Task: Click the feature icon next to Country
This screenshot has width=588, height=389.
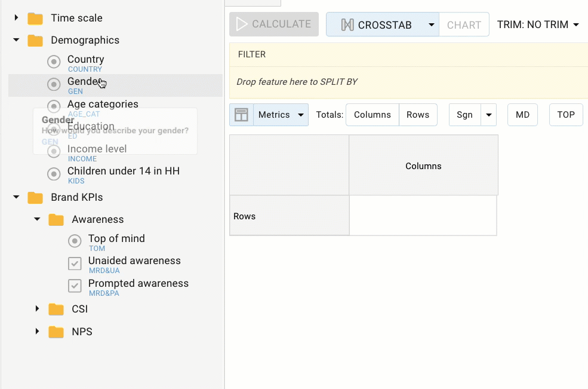Action: click(x=54, y=61)
